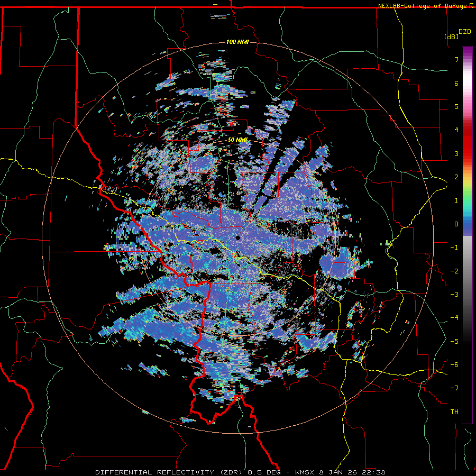This screenshot has height=476, width=476.
Task: Click the KMSX radar station identifier
Action: point(305,472)
